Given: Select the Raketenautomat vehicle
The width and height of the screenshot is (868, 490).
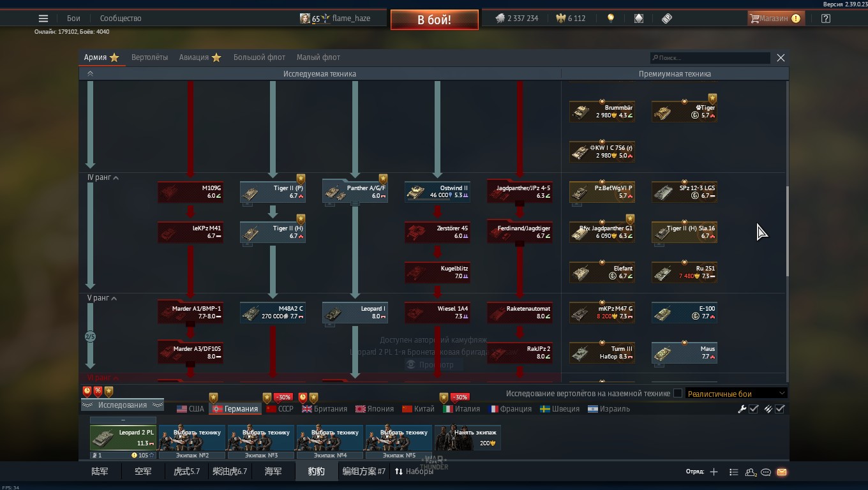Looking at the screenshot, I should point(520,313).
